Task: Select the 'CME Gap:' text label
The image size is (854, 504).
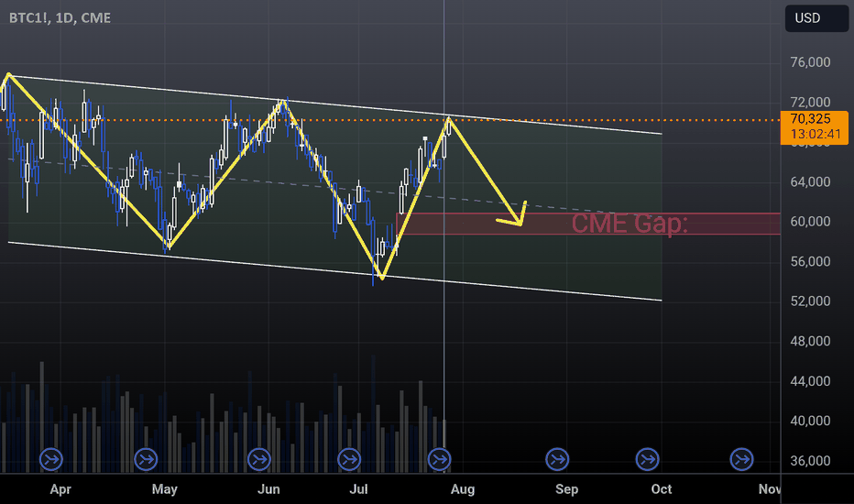Action: 630,224
